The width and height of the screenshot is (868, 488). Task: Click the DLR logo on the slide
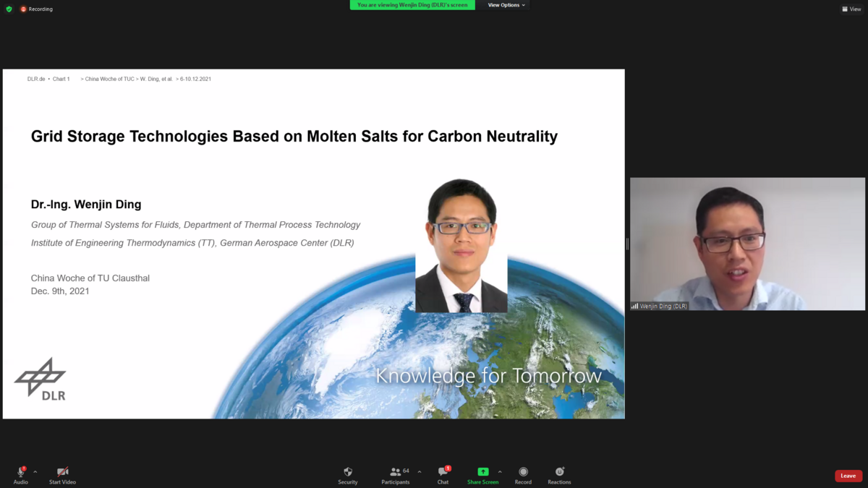pyautogui.click(x=41, y=378)
